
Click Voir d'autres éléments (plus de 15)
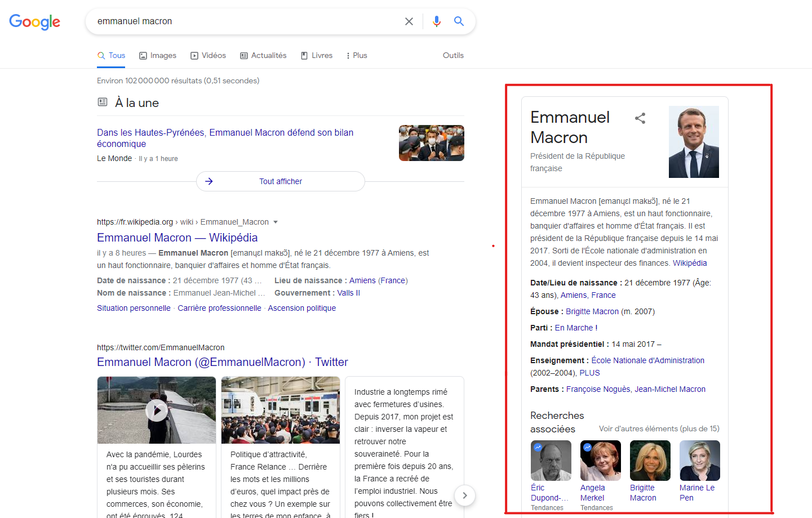coord(659,428)
